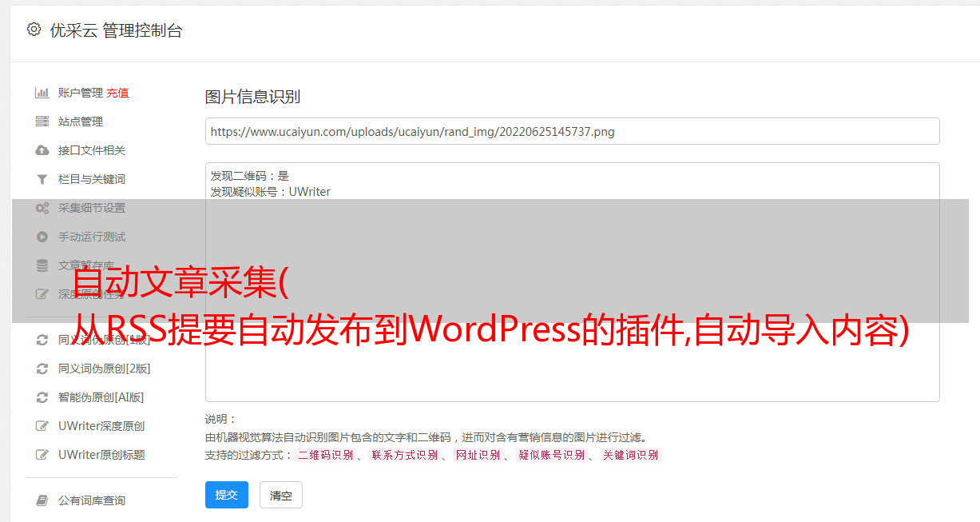Open 智能伪原创[AI版] menu item
Screen dimensions: 980x522
(101, 397)
